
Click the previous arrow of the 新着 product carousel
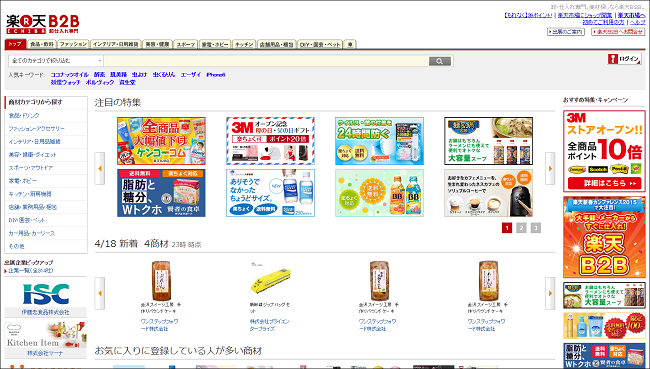[x=99, y=294]
